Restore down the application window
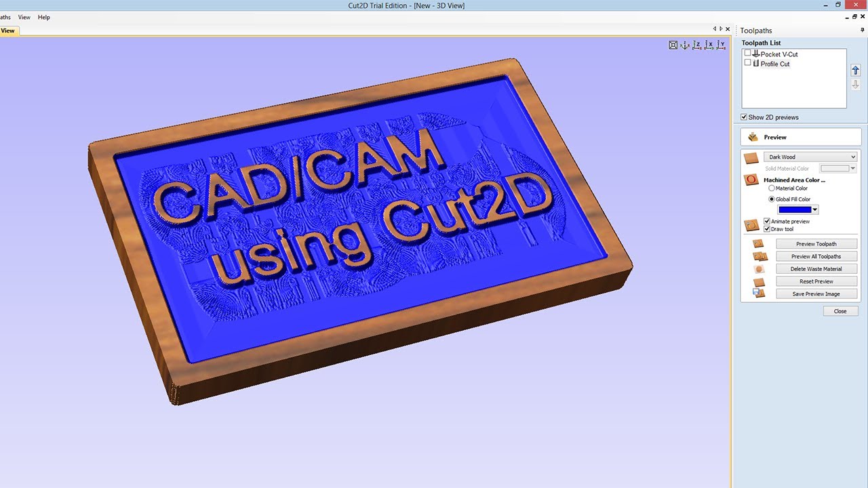 (838, 5)
